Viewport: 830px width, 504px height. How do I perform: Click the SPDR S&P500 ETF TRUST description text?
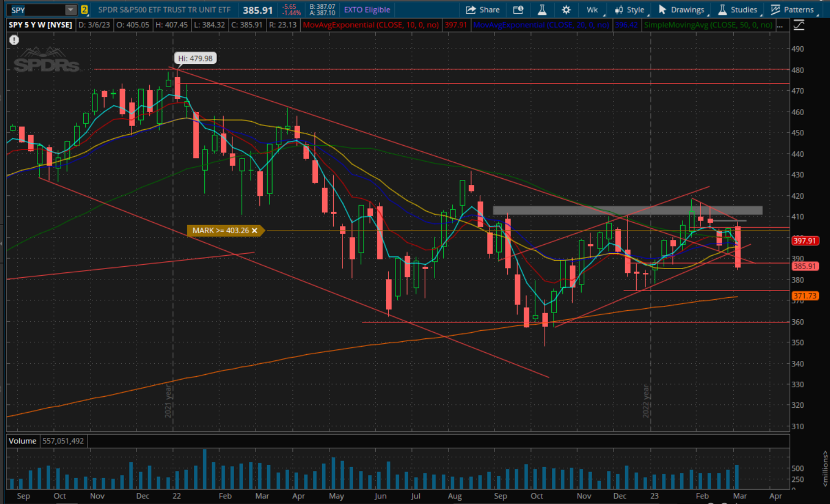click(x=164, y=10)
